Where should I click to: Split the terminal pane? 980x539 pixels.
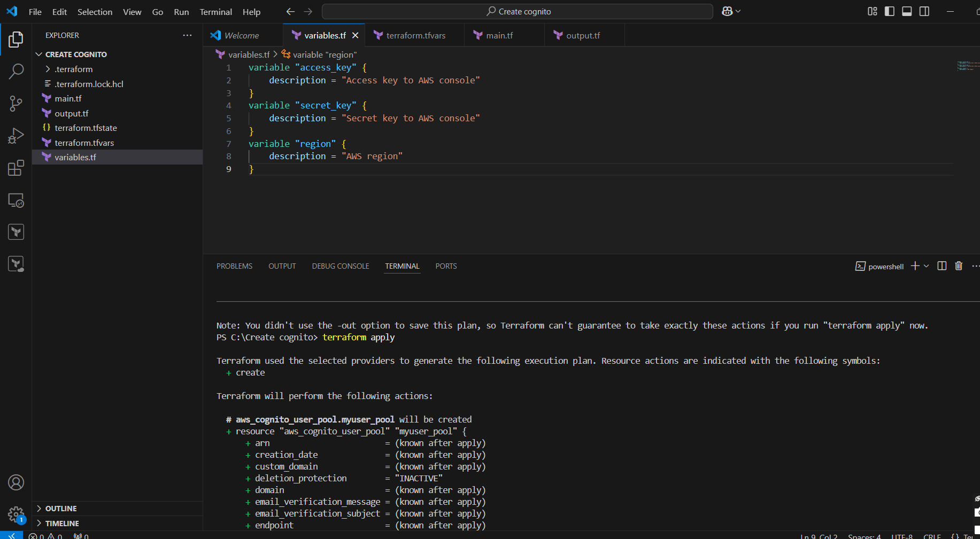point(942,266)
